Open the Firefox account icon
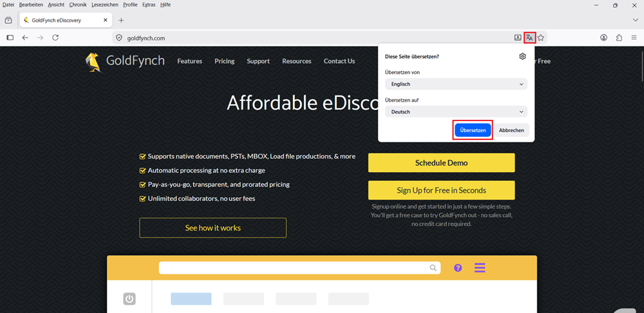The height and width of the screenshot is (313, 644). pos(604,38)
